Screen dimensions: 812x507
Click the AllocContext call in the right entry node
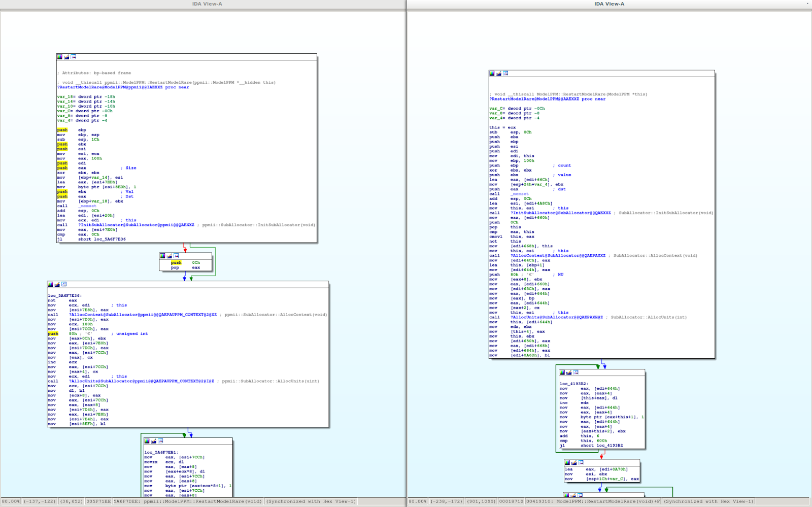point(558,256)
